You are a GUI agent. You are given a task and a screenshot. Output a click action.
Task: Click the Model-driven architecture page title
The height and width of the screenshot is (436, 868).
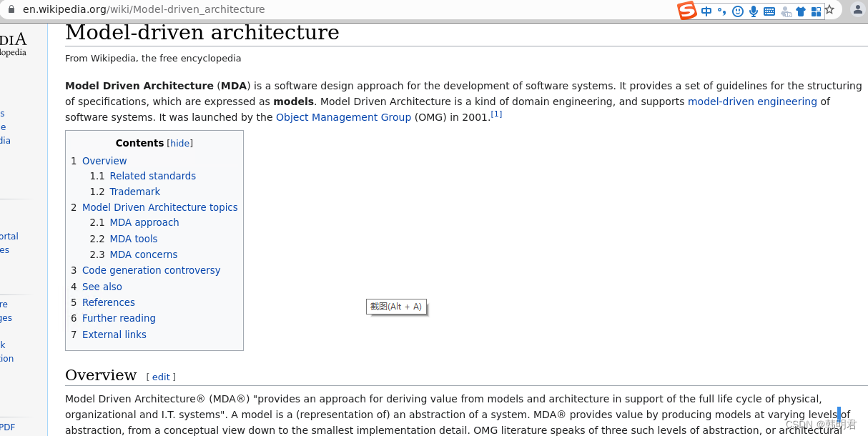(x=202, y=33)
